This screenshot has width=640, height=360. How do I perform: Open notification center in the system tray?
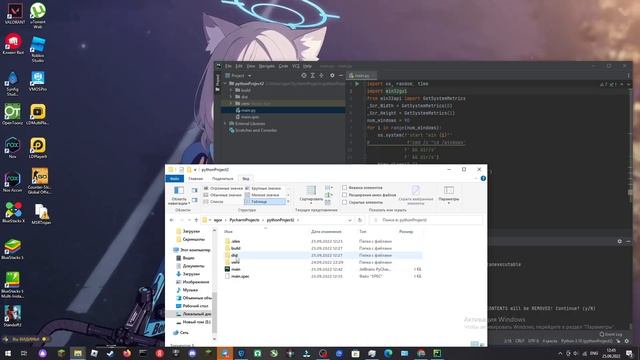coord(629,353)
